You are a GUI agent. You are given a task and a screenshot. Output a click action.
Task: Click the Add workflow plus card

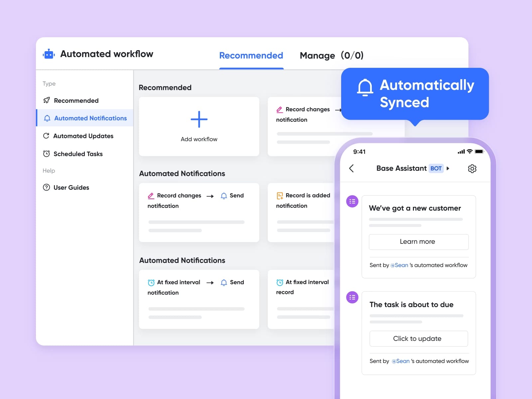coord(199,126)
